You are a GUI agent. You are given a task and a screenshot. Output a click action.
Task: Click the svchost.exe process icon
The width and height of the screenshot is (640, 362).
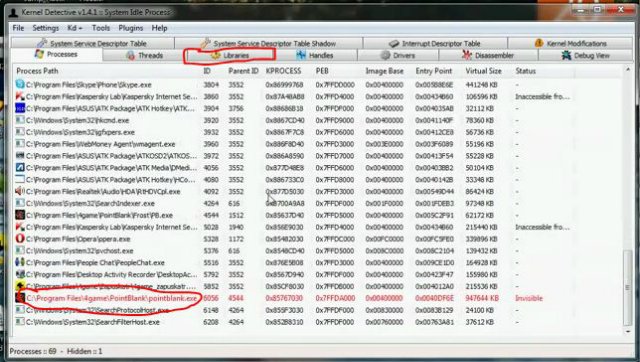20,250
